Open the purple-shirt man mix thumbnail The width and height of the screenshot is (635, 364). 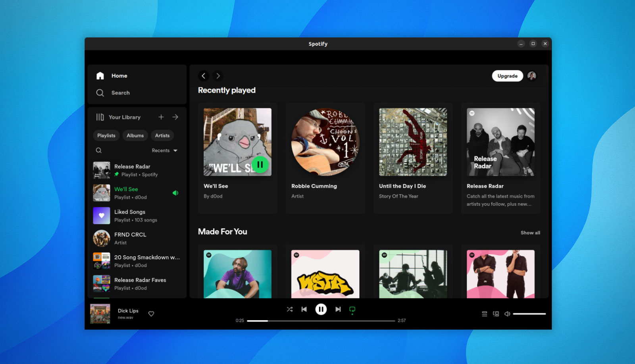[x=238, y=274]
